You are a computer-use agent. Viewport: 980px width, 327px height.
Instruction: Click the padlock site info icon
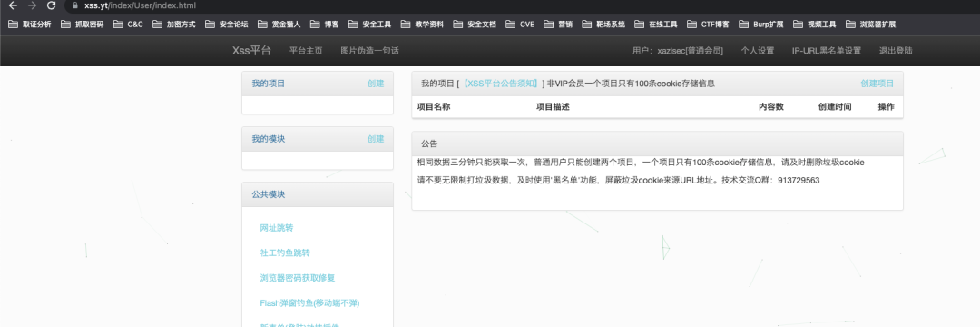[x=75, y=5]
